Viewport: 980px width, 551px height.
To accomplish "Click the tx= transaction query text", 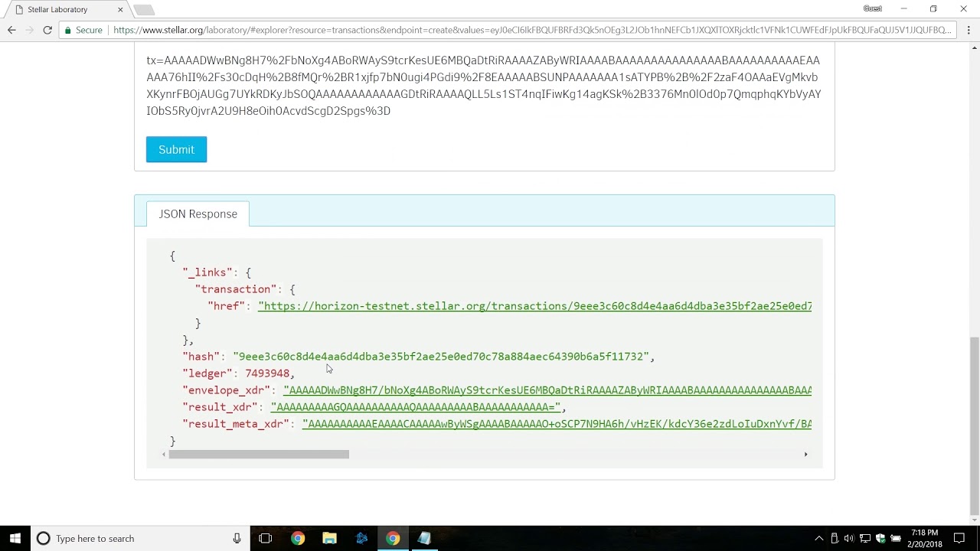I will click(483, 86).
